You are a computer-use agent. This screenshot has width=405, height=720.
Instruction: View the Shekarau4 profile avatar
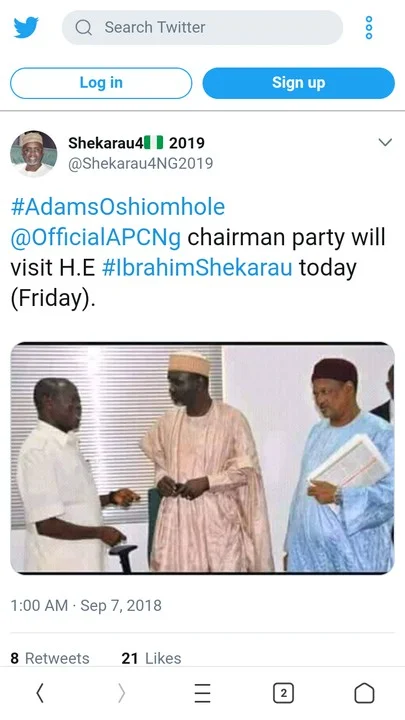[x=34, y=153]
